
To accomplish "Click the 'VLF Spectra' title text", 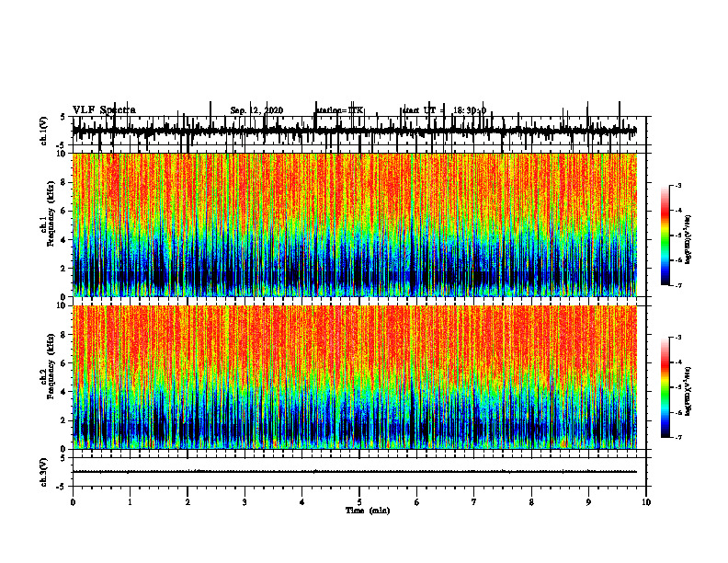I will coord(104,110).
